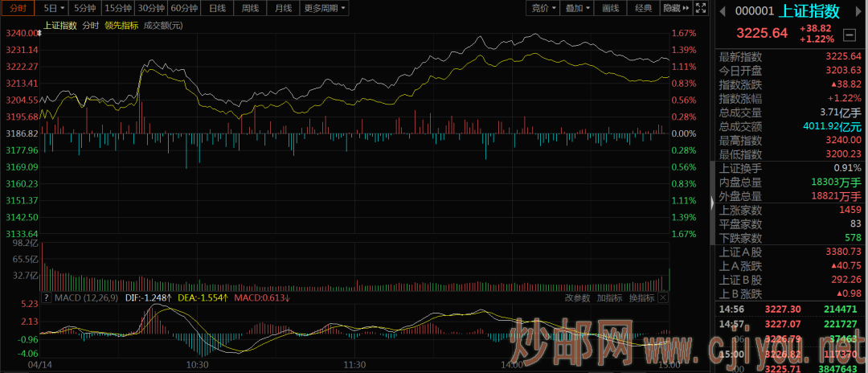This screenshot has width=868, height=373.
Task: Open the 日线 daily chart
Action: click(217, 8)
